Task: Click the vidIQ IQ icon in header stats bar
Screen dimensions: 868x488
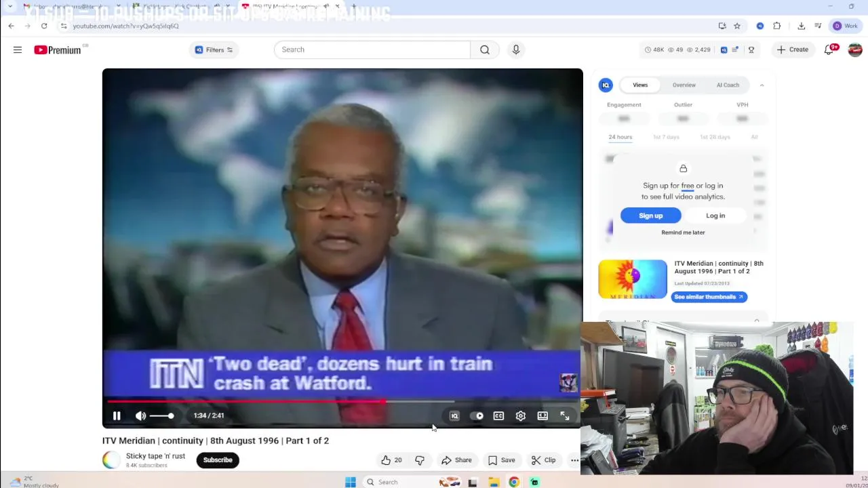Action: tap(724, 49)
